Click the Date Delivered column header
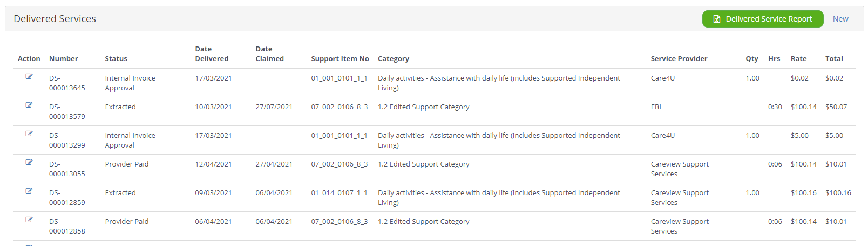Image resolution: width=868 pixels, height=246 pixels. (212, 54)
